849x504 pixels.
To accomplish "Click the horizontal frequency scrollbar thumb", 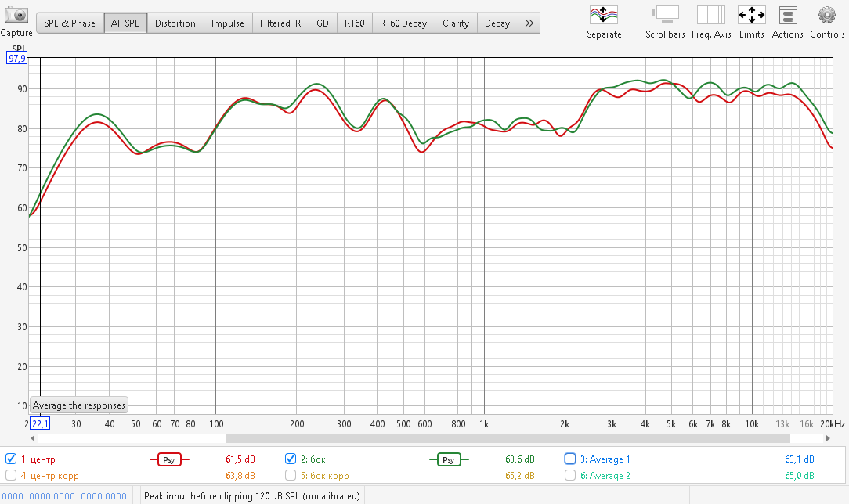I will (x=525, y=438).
